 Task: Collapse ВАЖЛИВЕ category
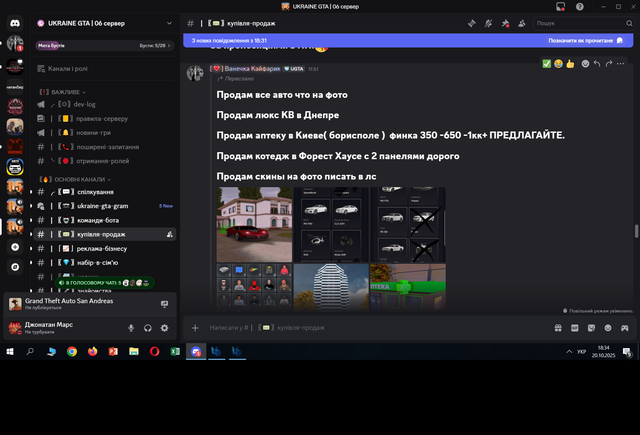click(65, 92)
